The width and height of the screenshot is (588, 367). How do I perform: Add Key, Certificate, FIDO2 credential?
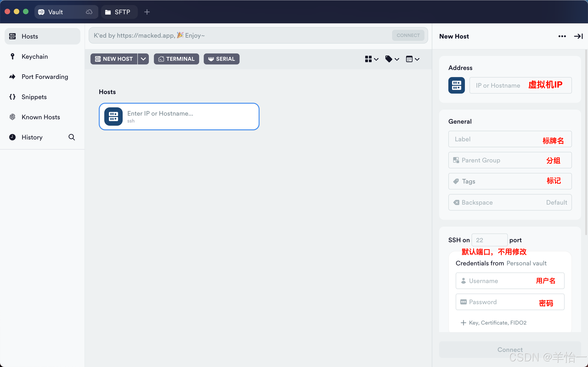click(494, 323)
